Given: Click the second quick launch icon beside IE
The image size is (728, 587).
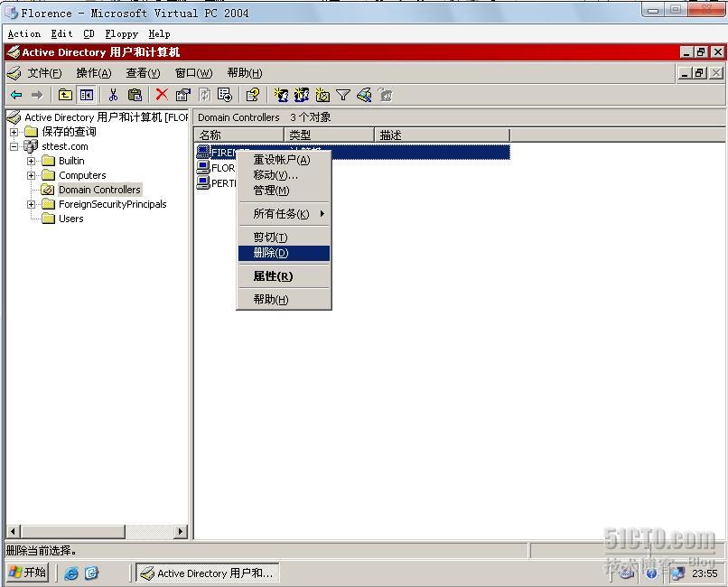Looking at the screenshot, I should [91, 573].
